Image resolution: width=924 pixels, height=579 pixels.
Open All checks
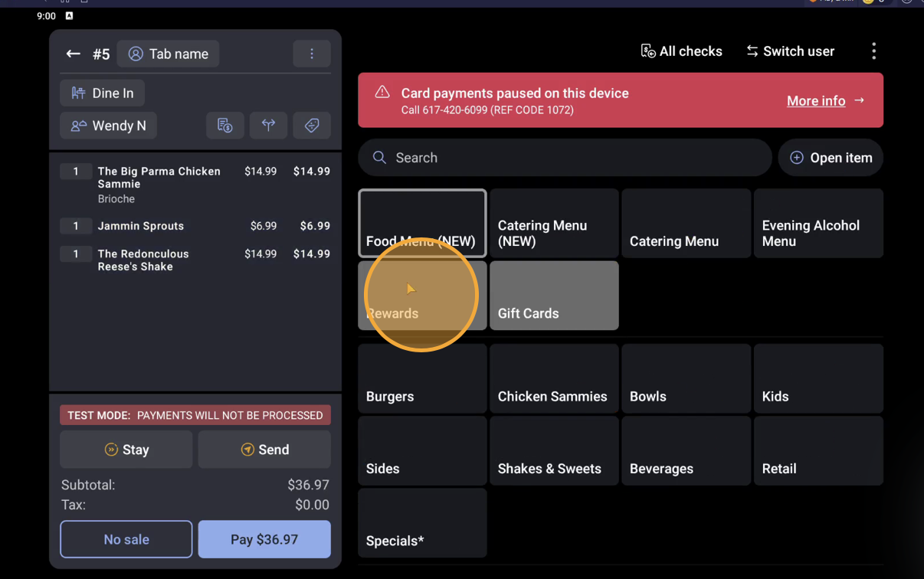pyautogui.click(x=681, y=51)
